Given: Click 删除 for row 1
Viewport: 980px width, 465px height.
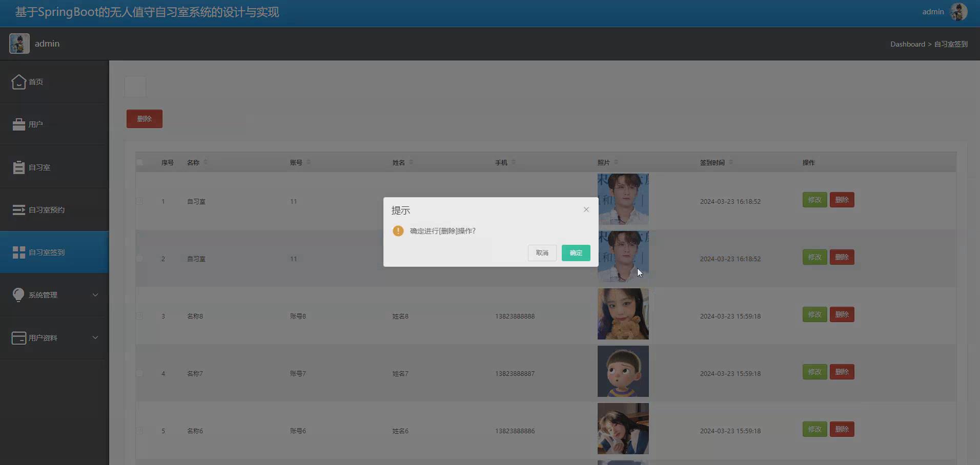Looking at the screenshot, I should [842, 200].
